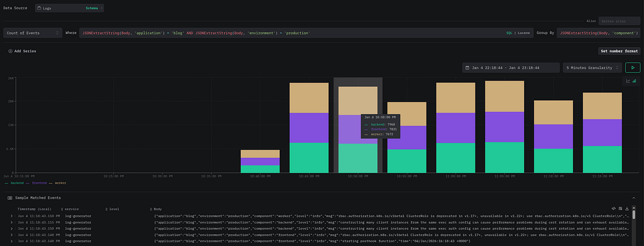
Task: Open the Logs data source dropdown
Action: coord(69,8)
